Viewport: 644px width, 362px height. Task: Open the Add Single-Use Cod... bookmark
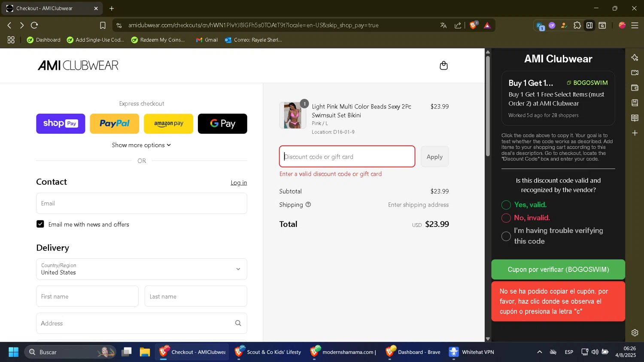95,40
